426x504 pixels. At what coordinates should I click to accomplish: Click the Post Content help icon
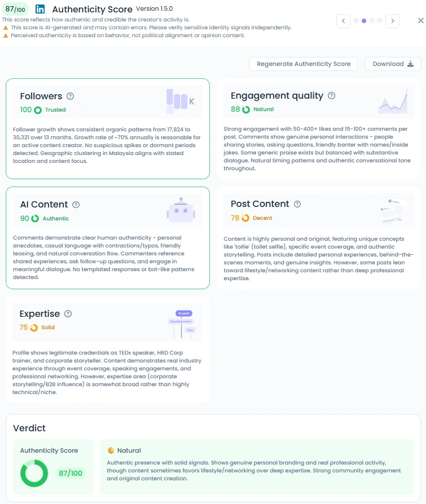point(297,204)
